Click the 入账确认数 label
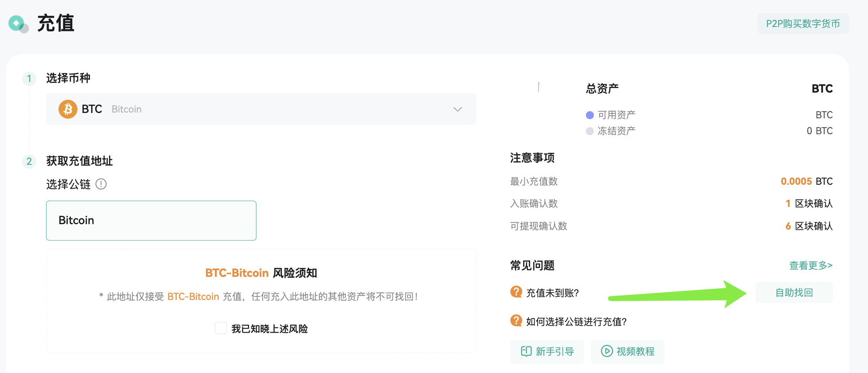Viewport: 868px width, 373px height. (534, 203)
